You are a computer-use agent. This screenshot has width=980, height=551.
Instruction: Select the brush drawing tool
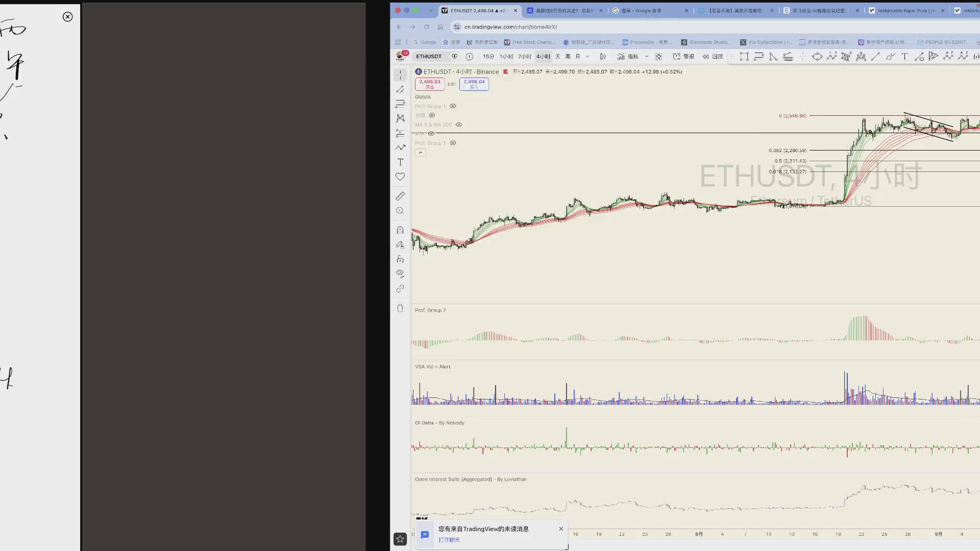[x=400, y=147]
